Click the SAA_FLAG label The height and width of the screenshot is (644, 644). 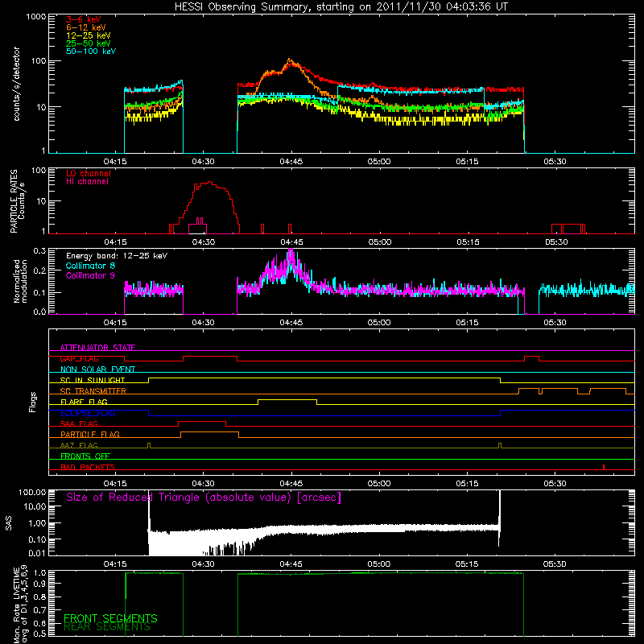point(79,423)
